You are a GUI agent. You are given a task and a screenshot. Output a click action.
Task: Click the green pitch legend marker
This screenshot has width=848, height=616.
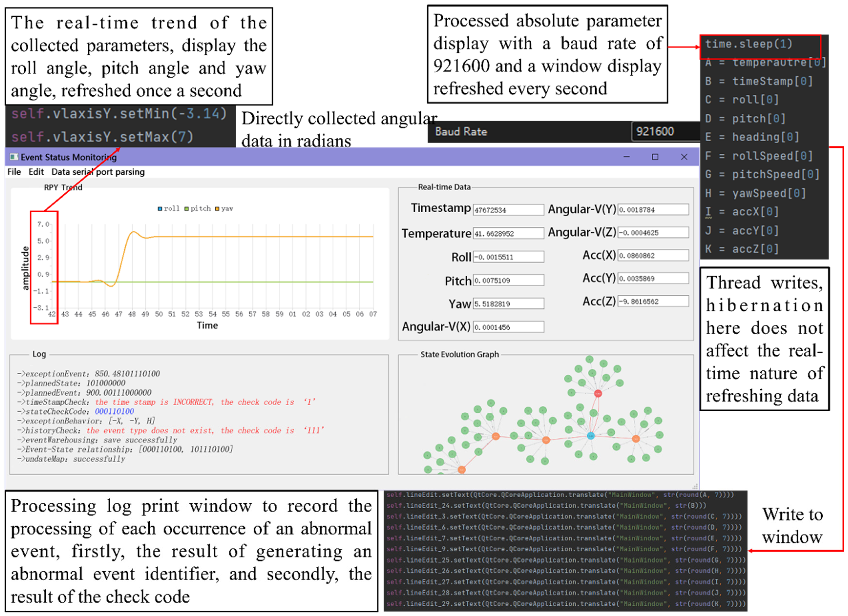(x=187, y=209)
